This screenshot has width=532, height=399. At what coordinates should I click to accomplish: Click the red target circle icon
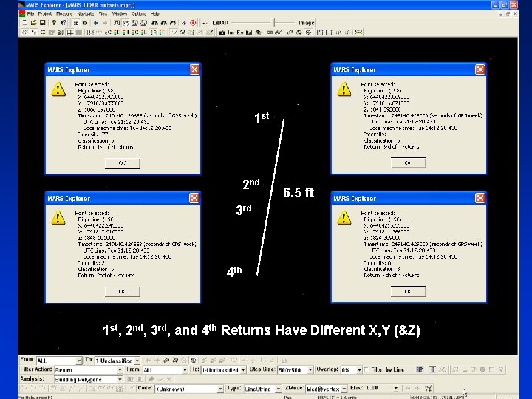click(193, 23)
